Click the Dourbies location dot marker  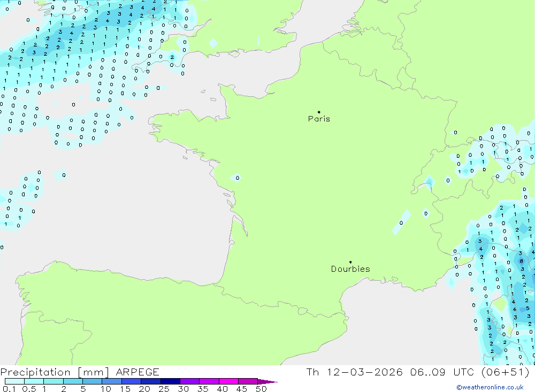coord(350,262)
